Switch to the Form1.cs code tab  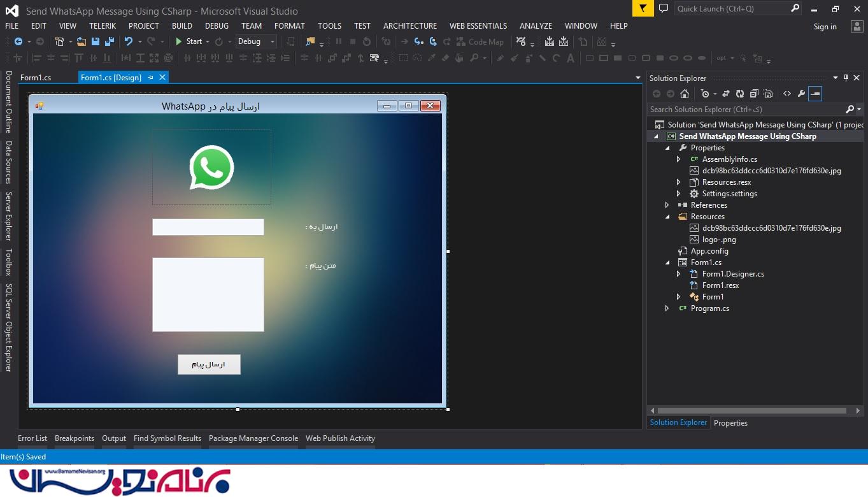click(x=36, y=78)
